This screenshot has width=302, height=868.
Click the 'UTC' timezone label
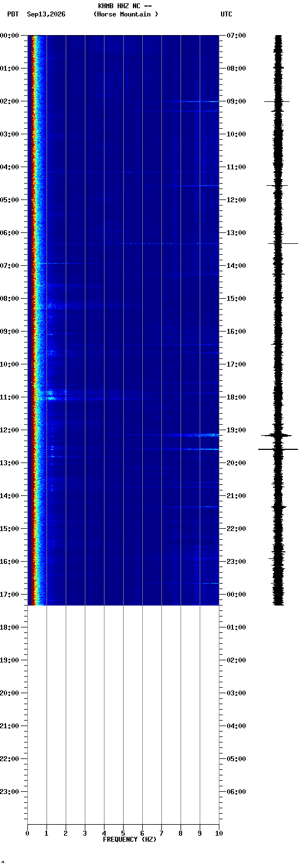(226, 14)
